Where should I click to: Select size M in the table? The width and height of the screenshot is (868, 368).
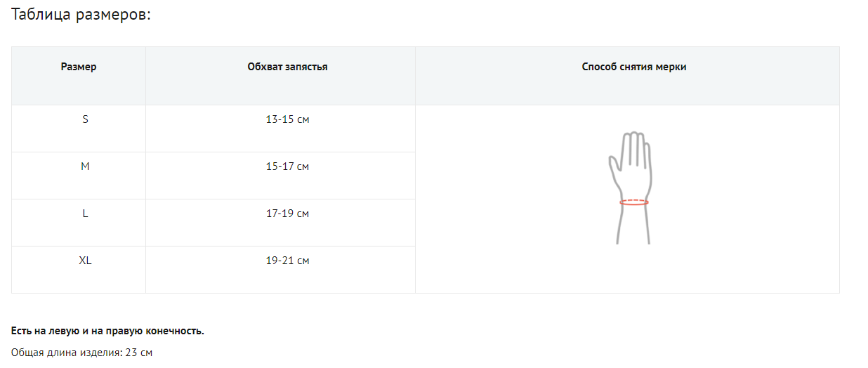point(86,166)
